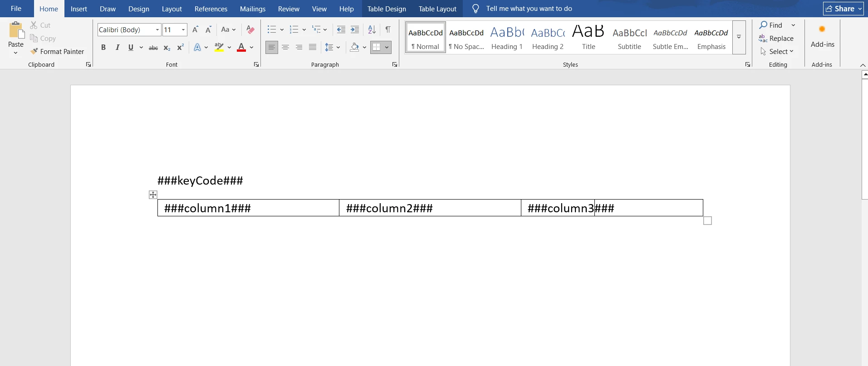
Task: Click the Paste clipboard icon
Action: click(16, 30)
